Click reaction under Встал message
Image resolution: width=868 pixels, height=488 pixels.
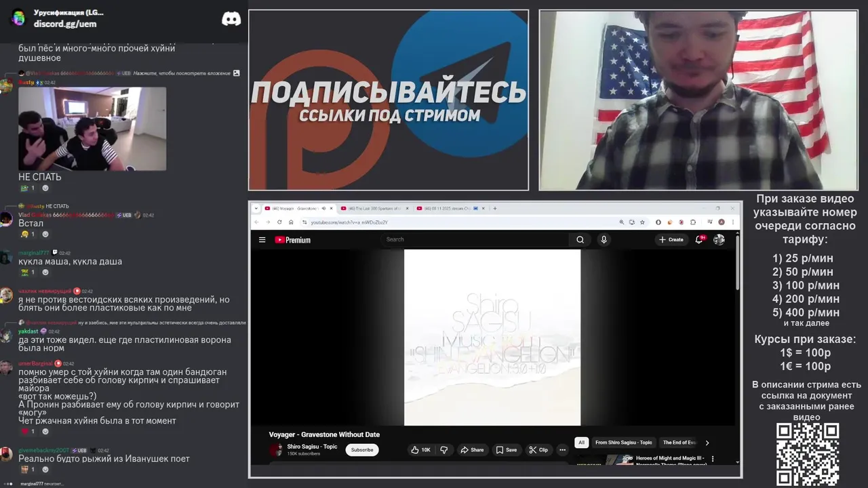click(28, 234)
